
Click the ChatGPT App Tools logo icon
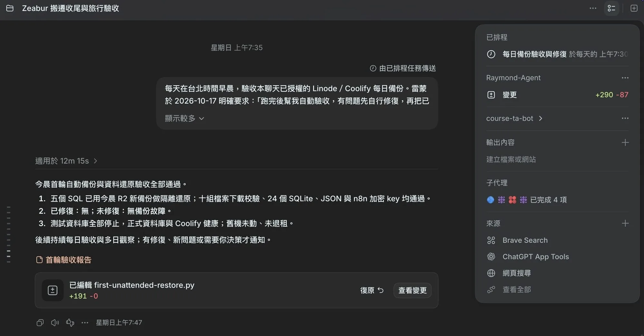pyautogui.click(x=491, y=257)
